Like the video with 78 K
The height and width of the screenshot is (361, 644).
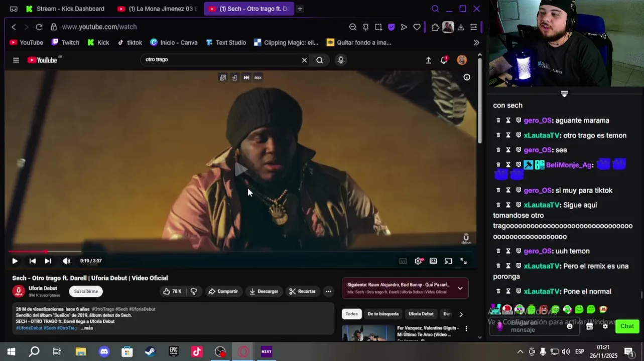[x=172, y=291]
